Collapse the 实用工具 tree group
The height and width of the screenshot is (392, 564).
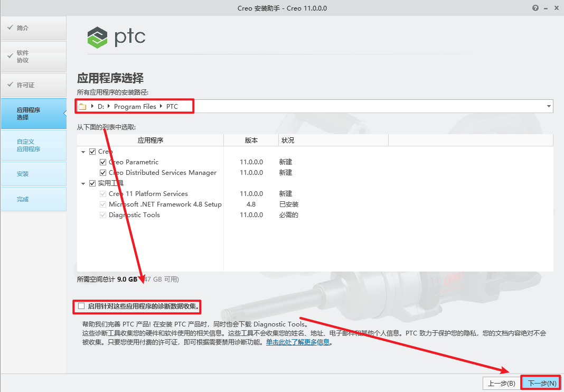pos(83,184)
